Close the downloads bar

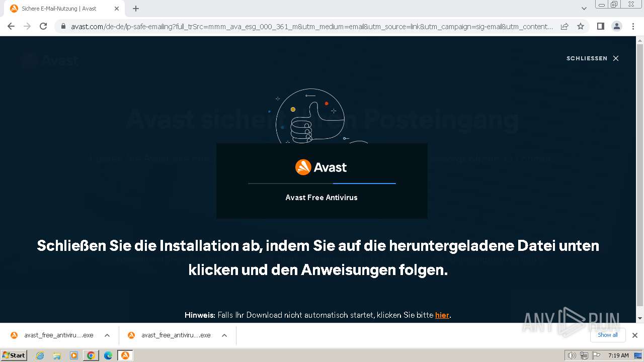click(634, 335)
